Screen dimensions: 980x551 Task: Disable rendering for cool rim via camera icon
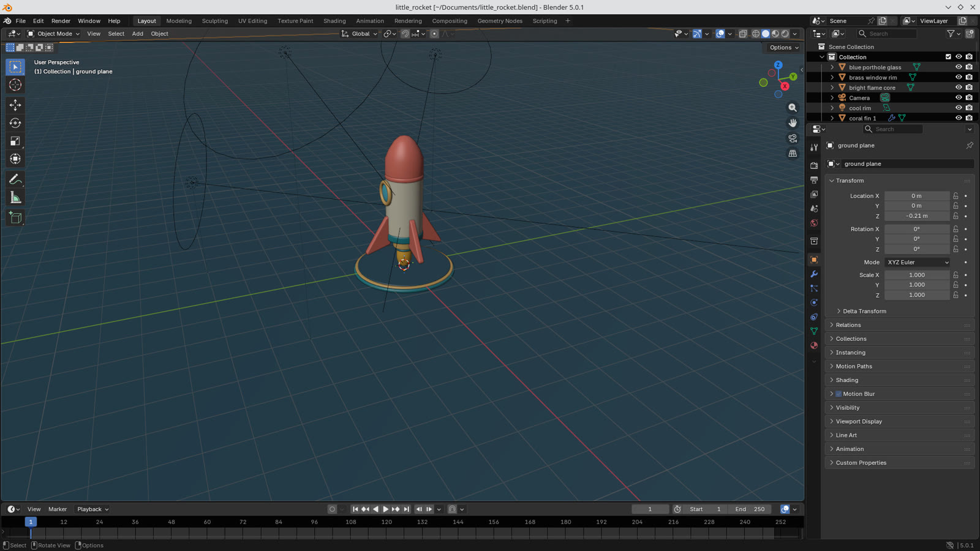coord(969,108)
